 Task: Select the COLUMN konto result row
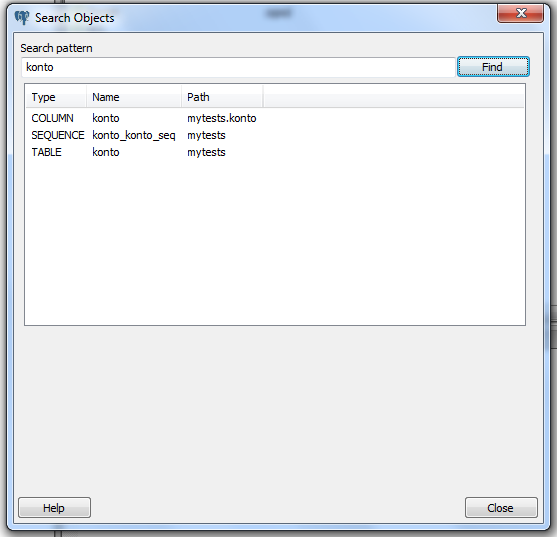pyautogui.click(x=275, y=118)
